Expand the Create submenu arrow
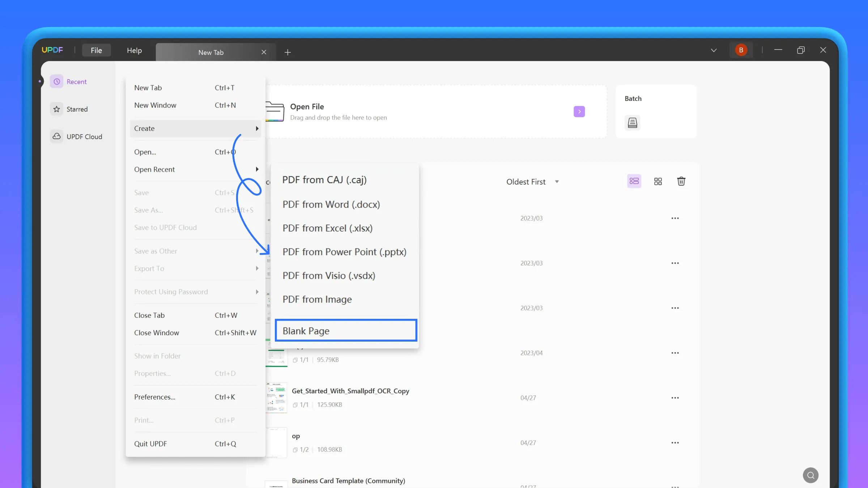Screen dimensions: 868x488 click(257, 128)
